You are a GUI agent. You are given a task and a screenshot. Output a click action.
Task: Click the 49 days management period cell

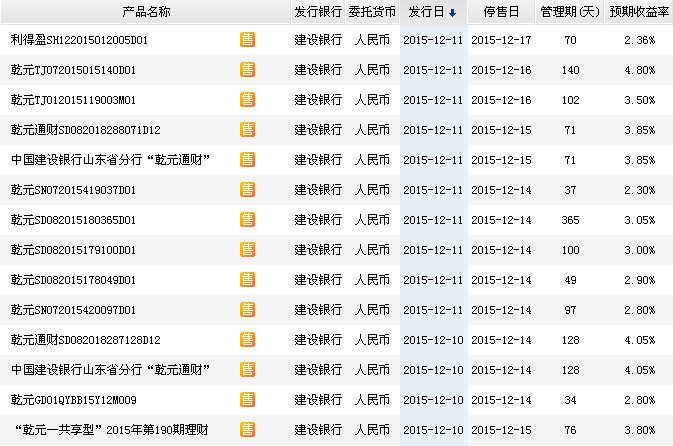click(x=570, y=280)
